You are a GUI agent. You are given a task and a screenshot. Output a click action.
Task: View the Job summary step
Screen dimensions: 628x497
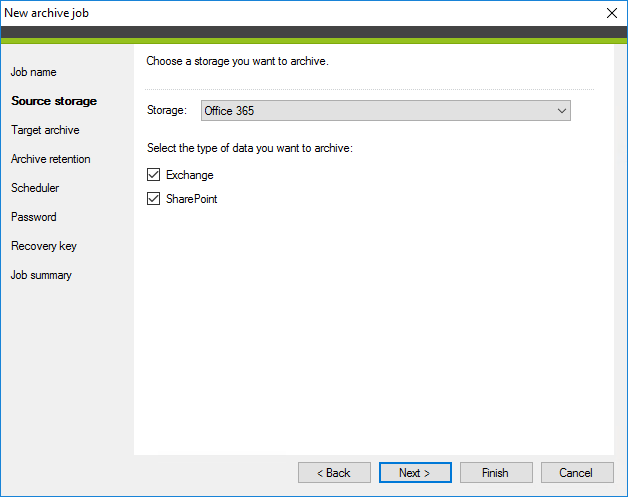coord(41,275)
